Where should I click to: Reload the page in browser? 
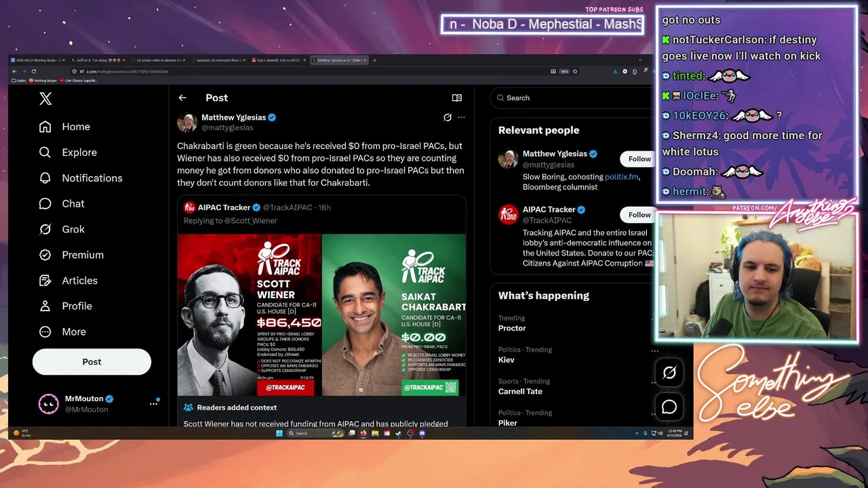(x=34, y=71)
